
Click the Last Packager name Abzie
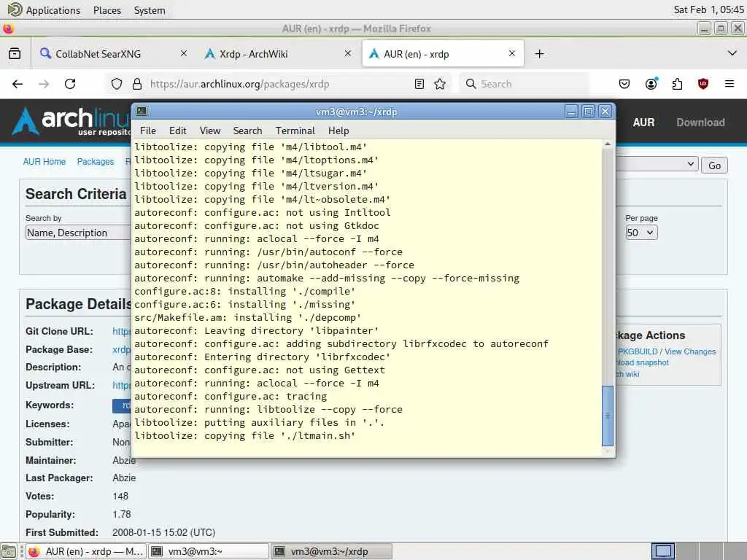124,478
